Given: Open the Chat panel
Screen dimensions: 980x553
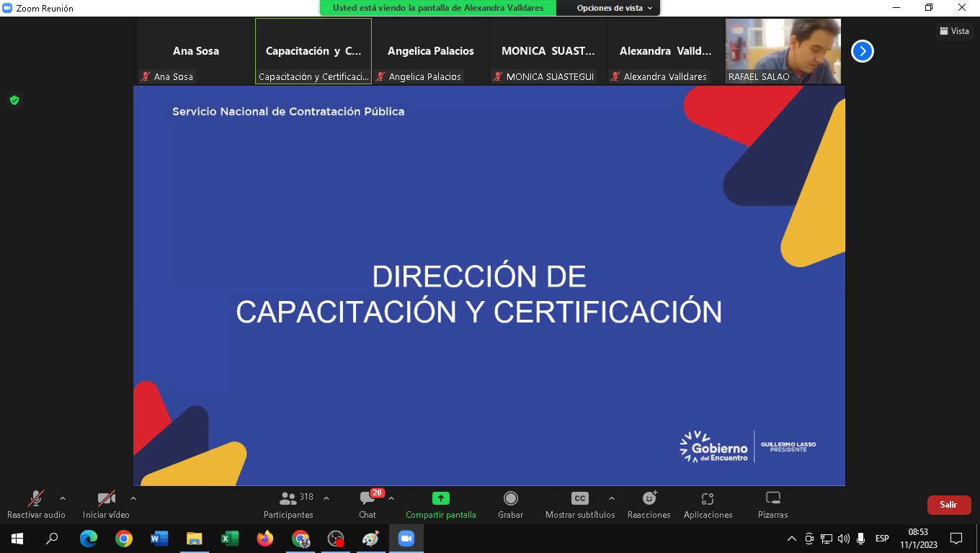Looking at the screenshot, I should coord(367,504).
